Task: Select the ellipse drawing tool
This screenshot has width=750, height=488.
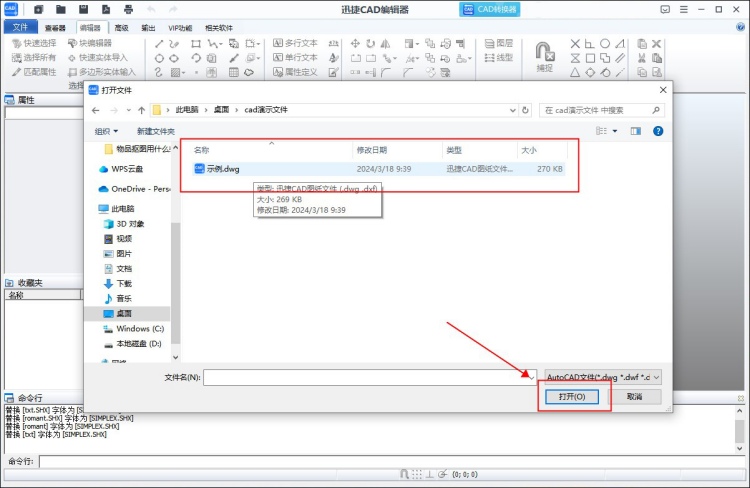Action: tap(174, 58)
